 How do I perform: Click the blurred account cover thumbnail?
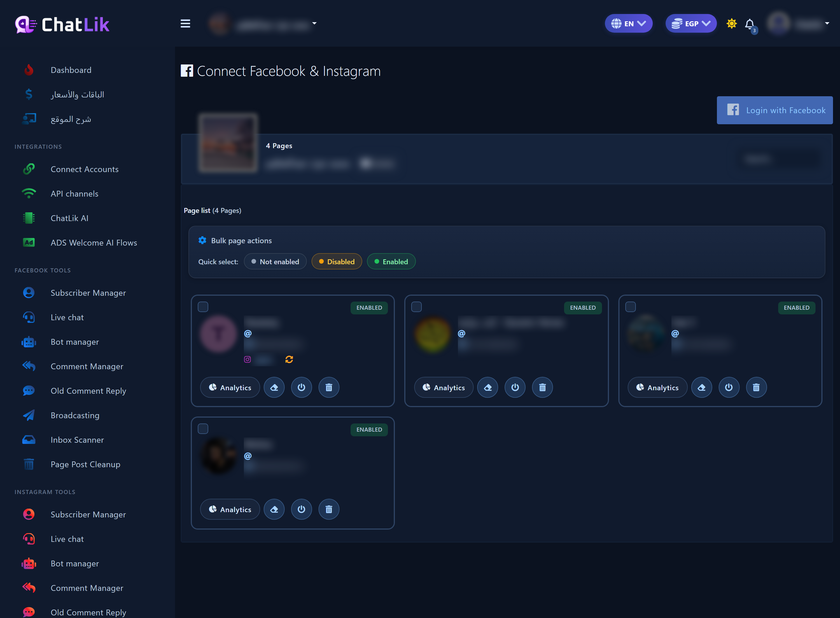click(x=228, y=143)
